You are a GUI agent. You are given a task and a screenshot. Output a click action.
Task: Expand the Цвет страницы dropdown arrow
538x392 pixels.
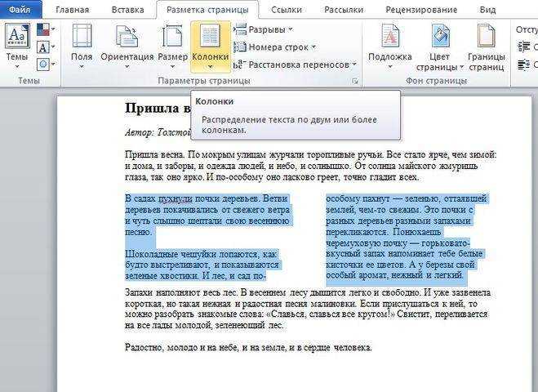462,67
